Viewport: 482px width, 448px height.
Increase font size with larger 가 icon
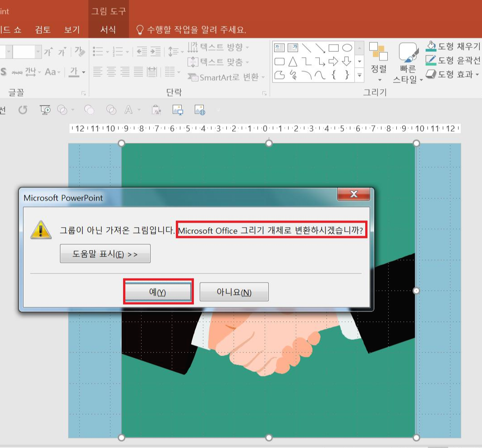pyautogui.click(x=48, y=52)
